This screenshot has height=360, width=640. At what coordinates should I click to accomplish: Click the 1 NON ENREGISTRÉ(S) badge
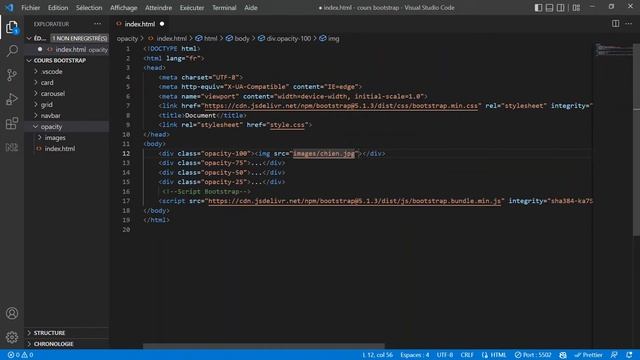coord(79,38)
